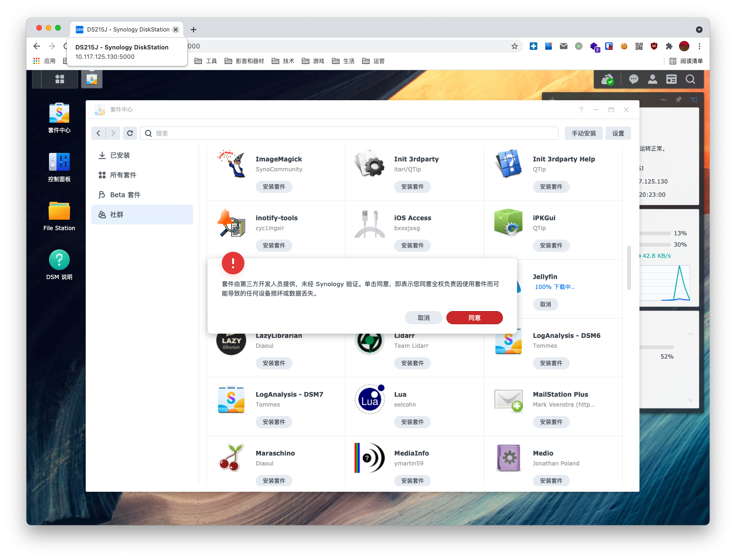Select 所有套件 in the sidebar
This screenshot has height=560, width=736.
coord(142,175)
